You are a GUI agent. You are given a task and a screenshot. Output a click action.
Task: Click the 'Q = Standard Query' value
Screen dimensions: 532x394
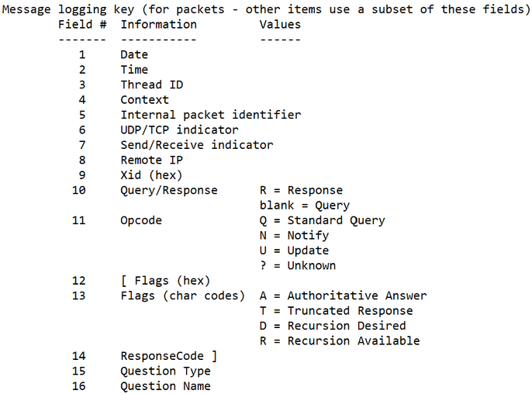323,220
